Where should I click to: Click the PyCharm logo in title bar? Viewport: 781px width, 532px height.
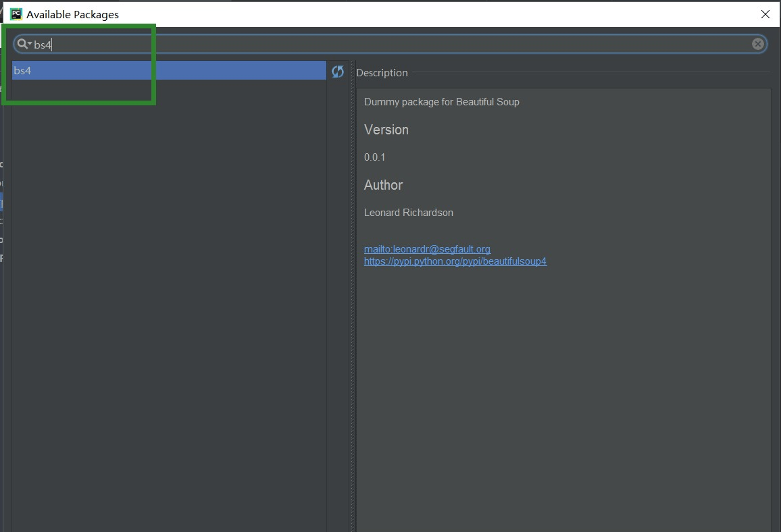pyautogui.click(x=16, y=14)
